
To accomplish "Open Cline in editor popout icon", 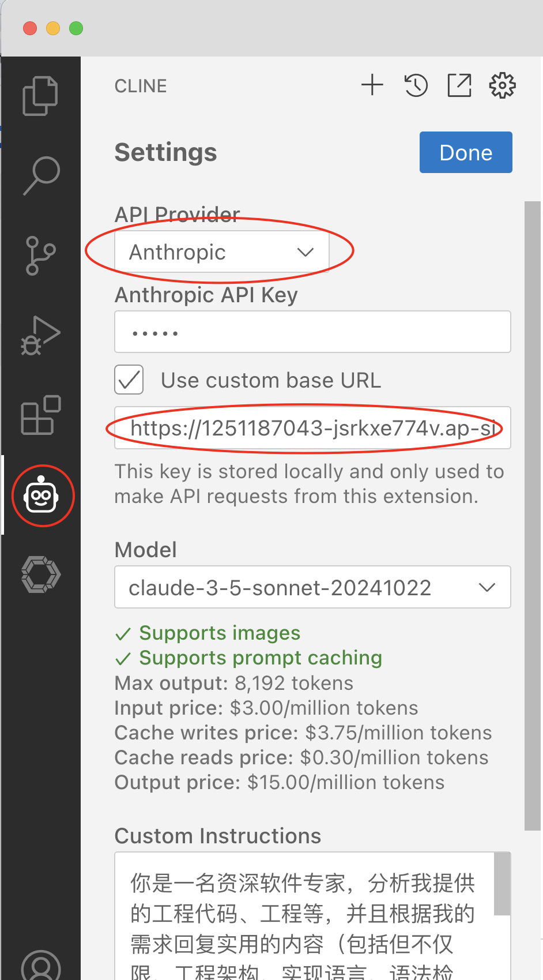I will (x=459, y=85).
